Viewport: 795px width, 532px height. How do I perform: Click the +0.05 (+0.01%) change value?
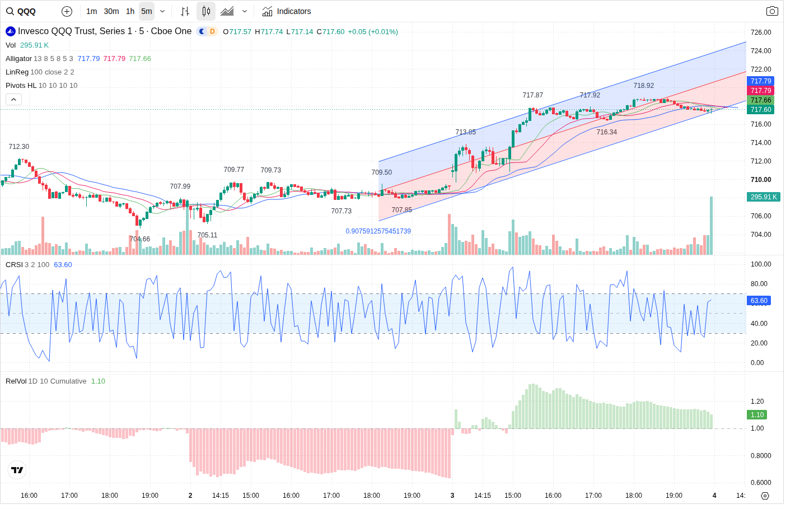(373, 32)
